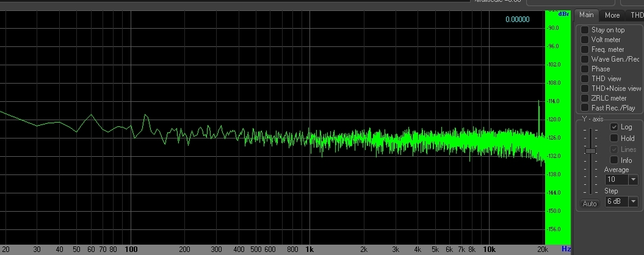Enable Wave Gen./Rec checkbox
Image resolution: width=644 pixels, height=255 pixels.
click(x=585, y=59)
